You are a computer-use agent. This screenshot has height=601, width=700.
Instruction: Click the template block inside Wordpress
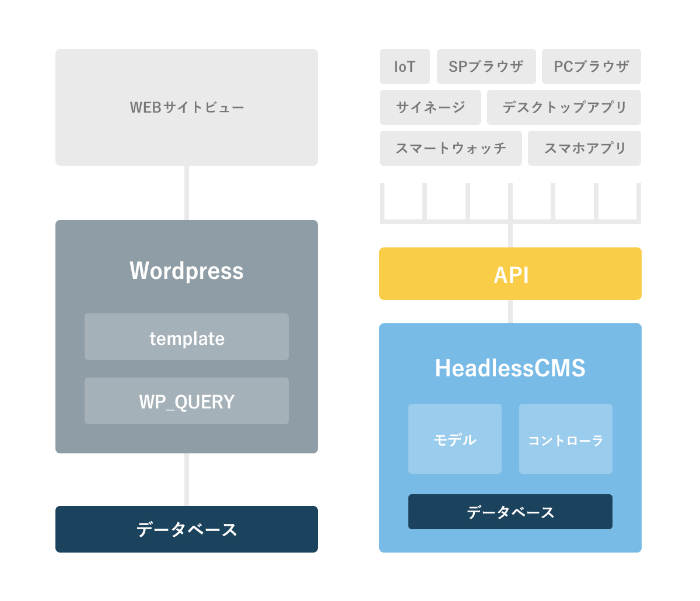[x=187, y=337]
